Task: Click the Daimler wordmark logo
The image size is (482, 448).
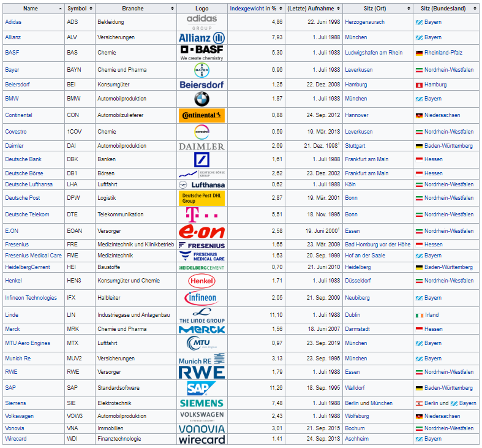Action: (201, 146)
